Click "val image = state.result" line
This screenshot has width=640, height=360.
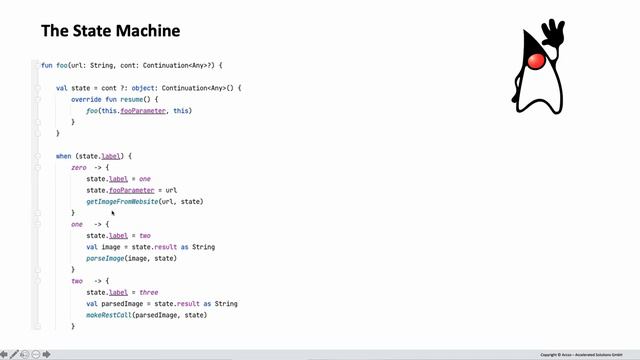(x=150, y=247)
